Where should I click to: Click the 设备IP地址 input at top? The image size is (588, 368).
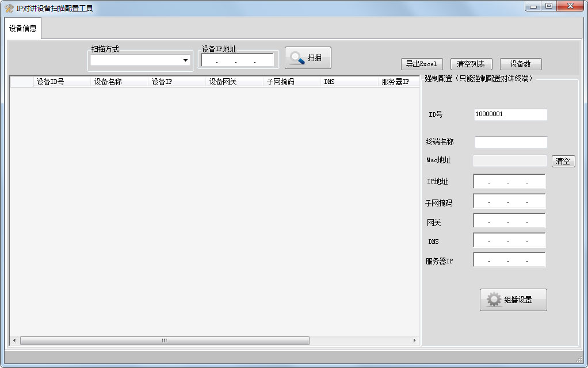[x=237, y=60]
